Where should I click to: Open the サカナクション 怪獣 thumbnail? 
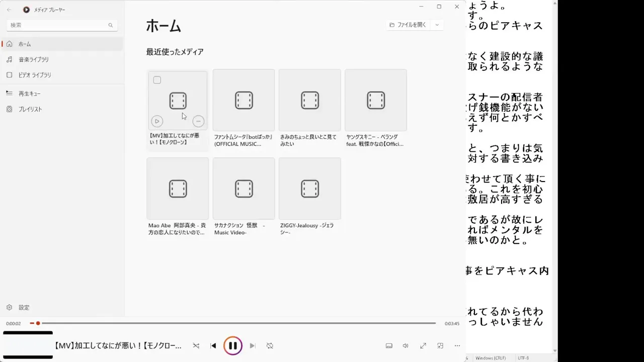[244, 189]
